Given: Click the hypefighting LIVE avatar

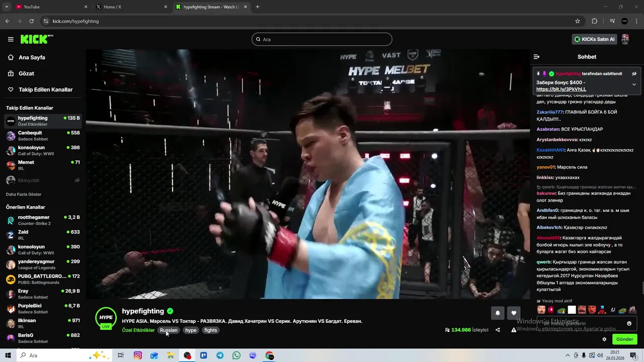Looking at the screenshot, I should pyautogui.click(x=106, y=318).
